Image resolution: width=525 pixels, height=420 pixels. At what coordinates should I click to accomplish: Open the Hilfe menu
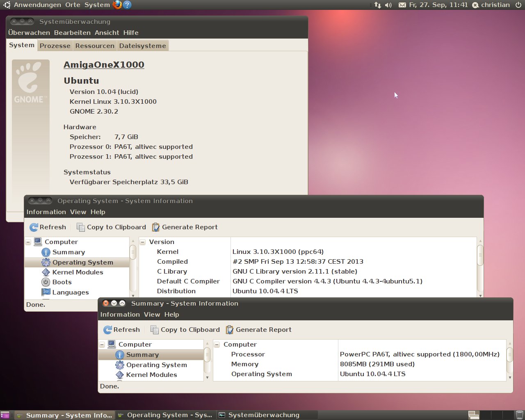[x=131, y=33]
